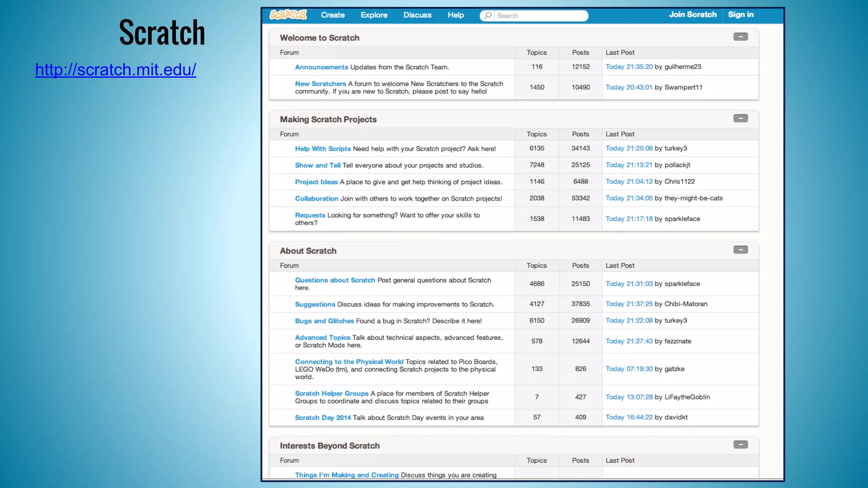The image size is (868, 488).
Task: Open Connecting to the Physical World forum
Action: pyautogui.click(x=349, y=362)
